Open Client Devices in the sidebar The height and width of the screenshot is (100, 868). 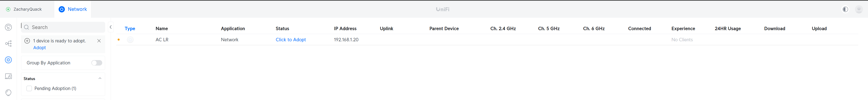[x=8, y=76]
